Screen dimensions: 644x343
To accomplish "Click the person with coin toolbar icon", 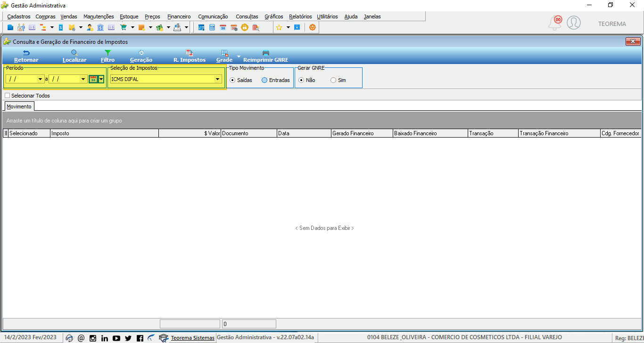I will (x=90, y=27).
